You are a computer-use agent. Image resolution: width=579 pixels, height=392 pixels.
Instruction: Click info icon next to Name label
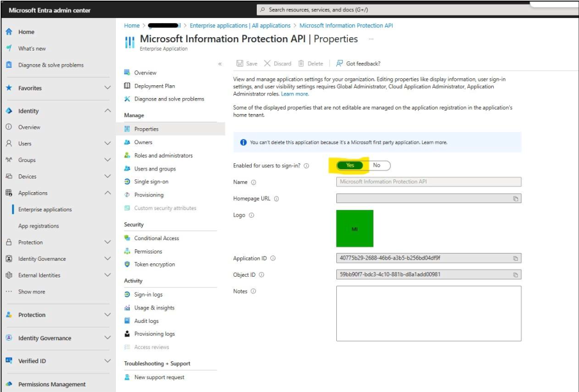click(x=254, y=182)
